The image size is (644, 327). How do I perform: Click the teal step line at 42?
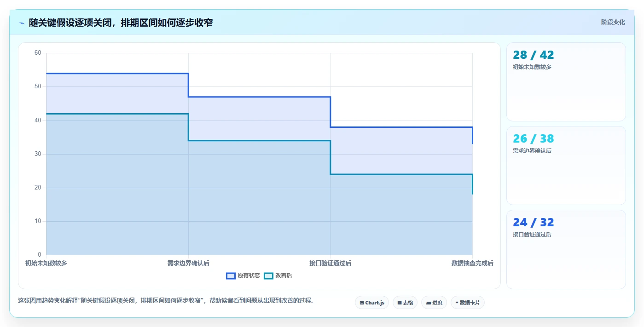click(117, 114)
